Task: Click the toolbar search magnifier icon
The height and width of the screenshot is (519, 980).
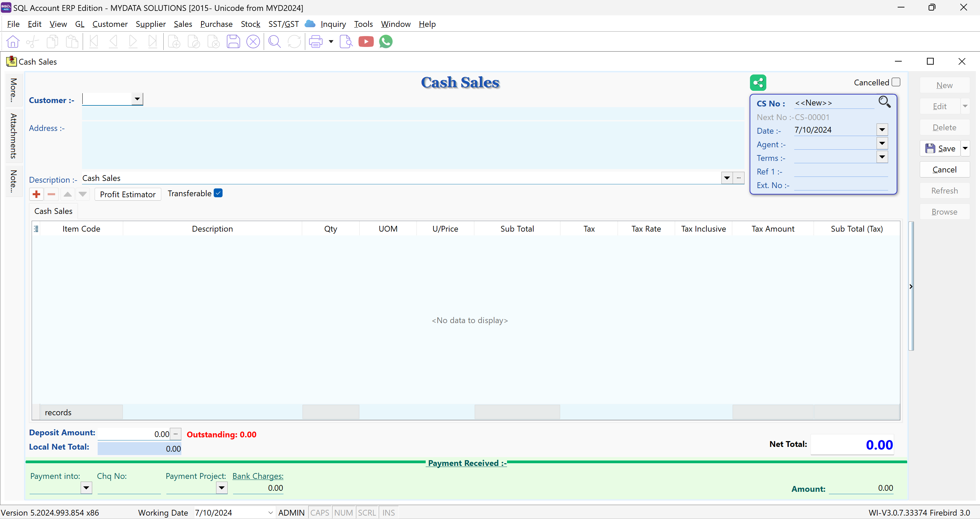Action: tap(274, 41)
